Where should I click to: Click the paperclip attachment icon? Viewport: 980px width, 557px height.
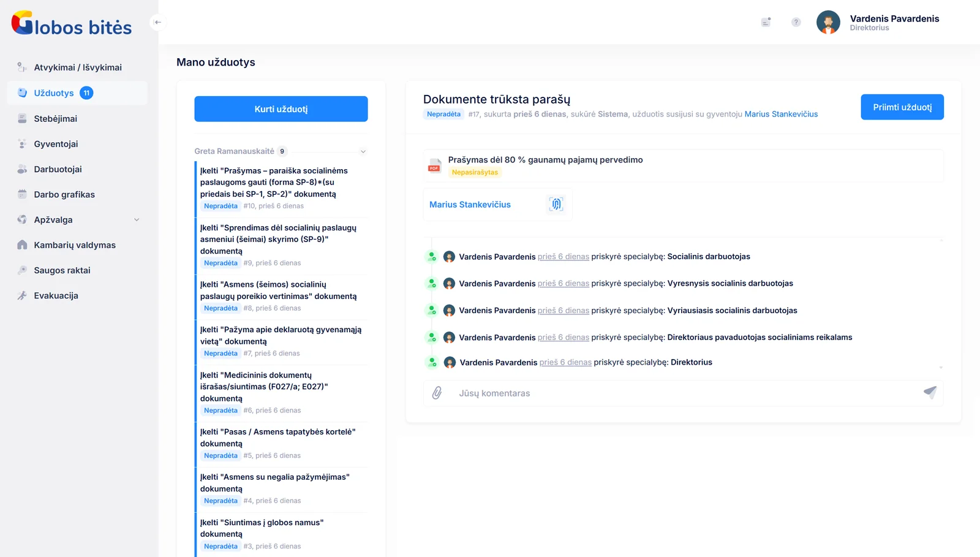437,393
